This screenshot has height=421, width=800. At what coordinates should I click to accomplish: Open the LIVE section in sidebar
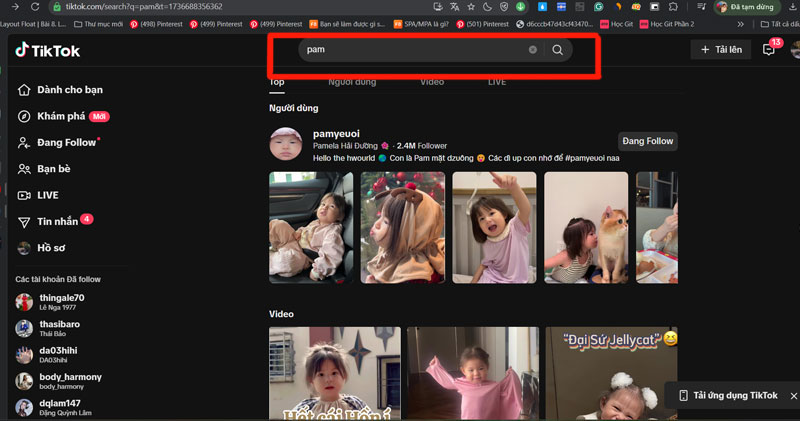[x=47, y=195]
